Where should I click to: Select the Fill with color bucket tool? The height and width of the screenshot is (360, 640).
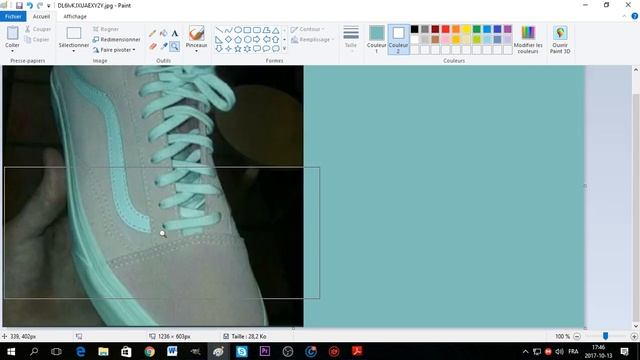[164, 34]
